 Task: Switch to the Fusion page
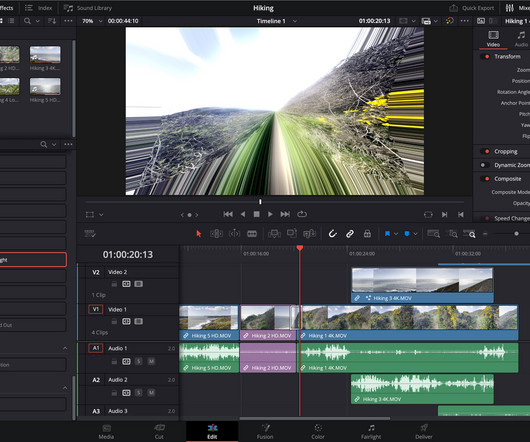point(265,432)
